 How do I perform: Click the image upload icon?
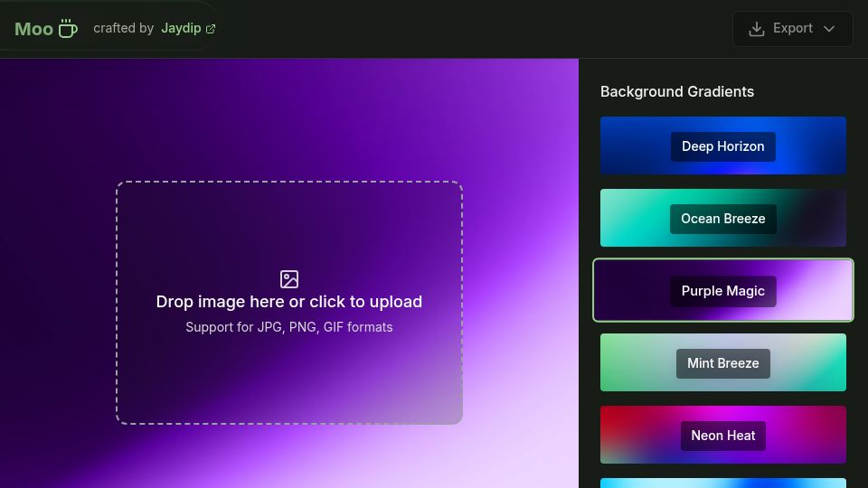click(289, 279)
